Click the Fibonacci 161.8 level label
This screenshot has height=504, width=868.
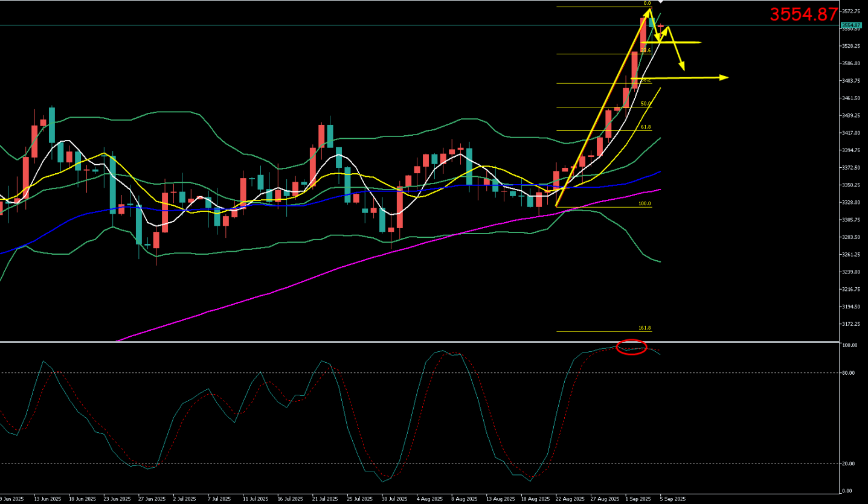point(645,328)
